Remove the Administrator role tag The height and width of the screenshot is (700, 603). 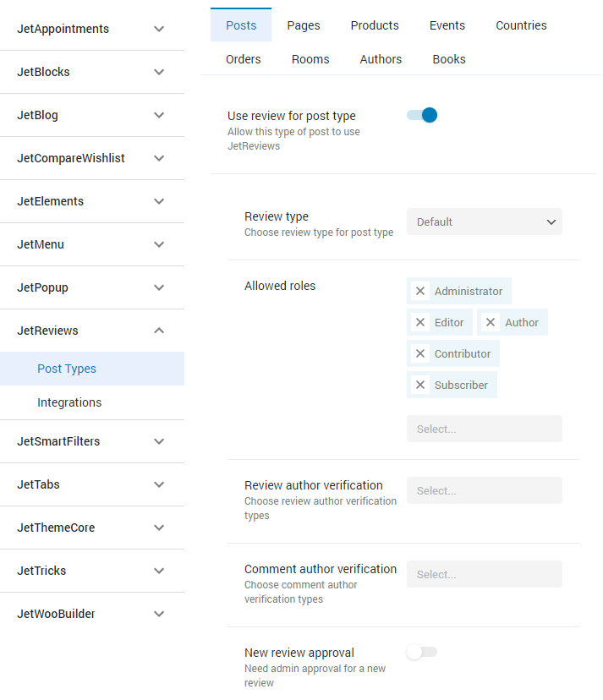pos(419,291)
